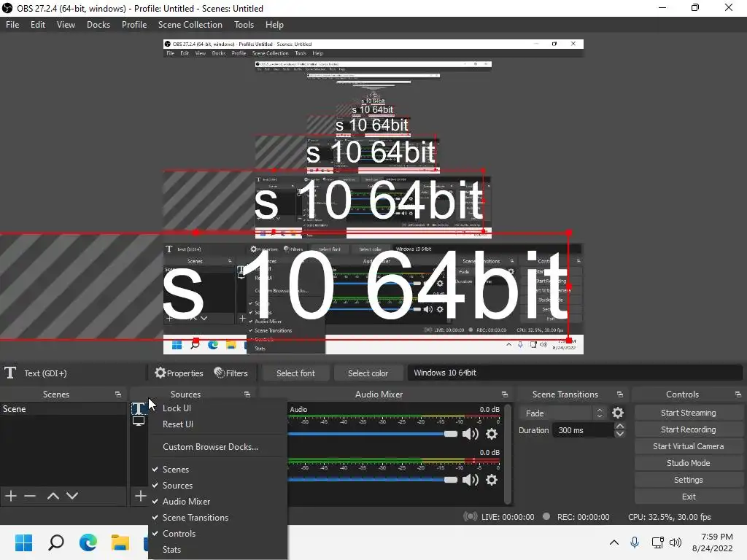Viewport: 747px width, 560px height.
Task: Select Scene in the Scenes list
Action: (x=63, y=408)
